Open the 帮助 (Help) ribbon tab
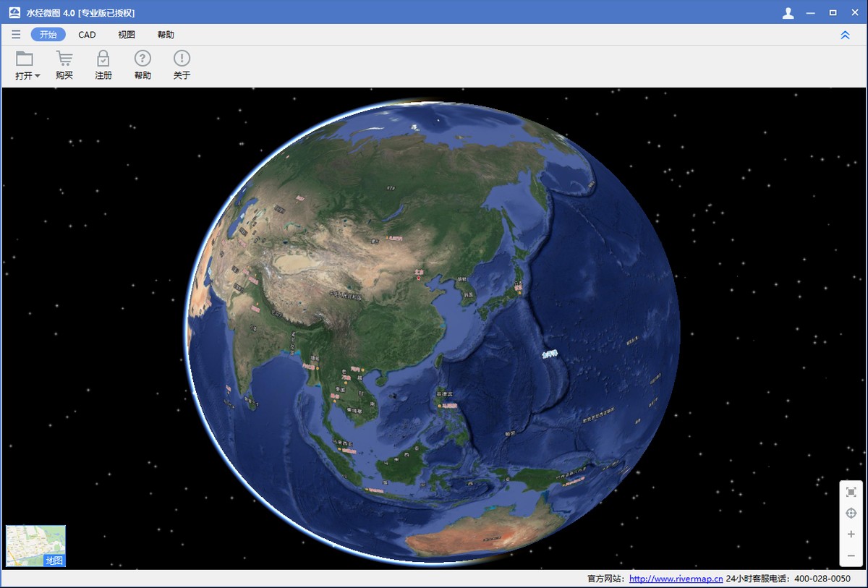Viewport: 868px width, 588px height. point(165,34)
